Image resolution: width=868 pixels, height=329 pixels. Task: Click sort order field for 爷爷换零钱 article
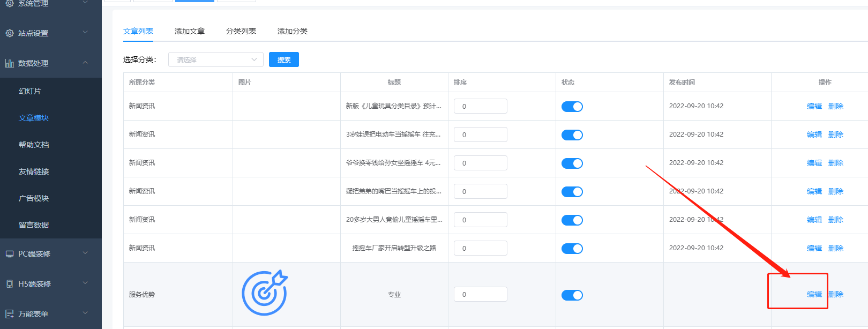click(480, 163)
